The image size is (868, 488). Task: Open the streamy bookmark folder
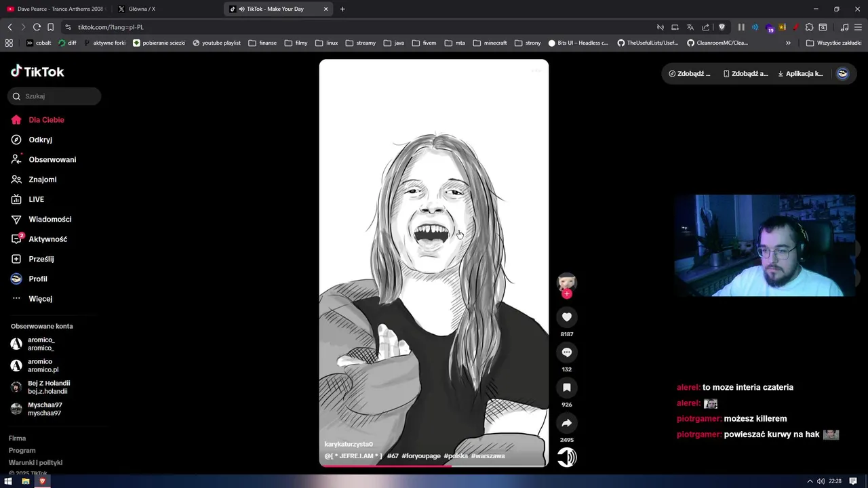tap(360, 43)
